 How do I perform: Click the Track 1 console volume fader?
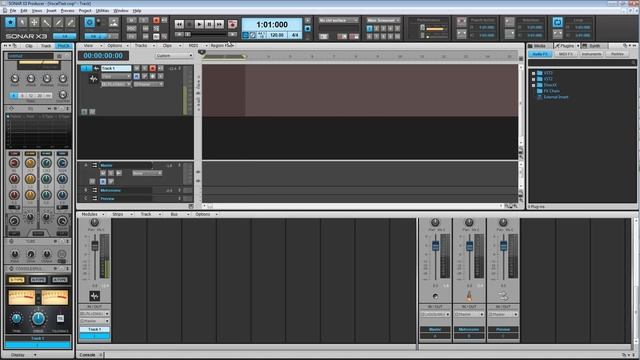coord(95,246)
